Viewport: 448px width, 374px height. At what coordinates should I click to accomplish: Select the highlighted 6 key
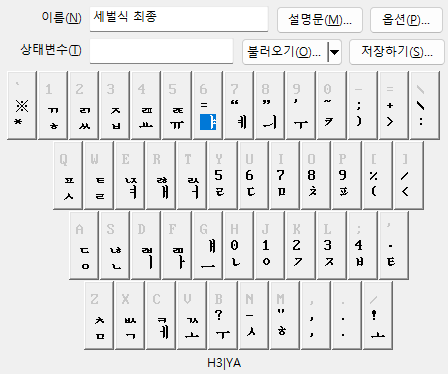click(208, 105)
